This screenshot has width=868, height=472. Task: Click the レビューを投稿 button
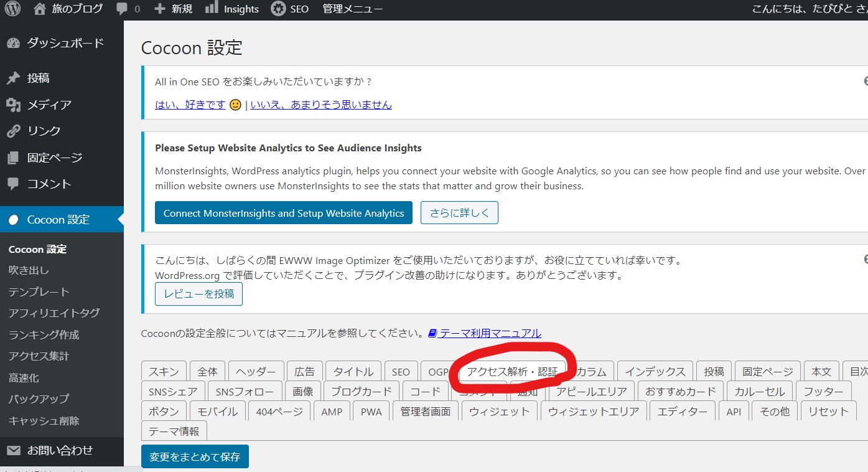click(x=198, y=294)
